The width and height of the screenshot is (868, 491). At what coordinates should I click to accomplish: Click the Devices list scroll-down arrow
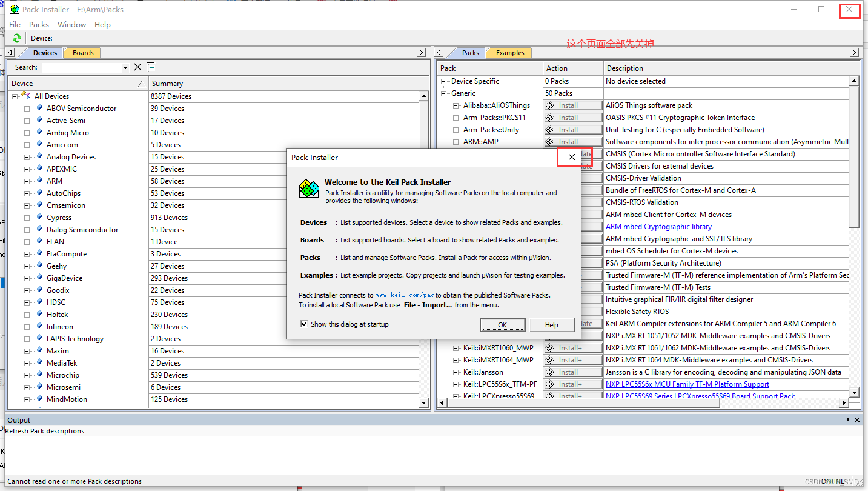tap(423, 402)
